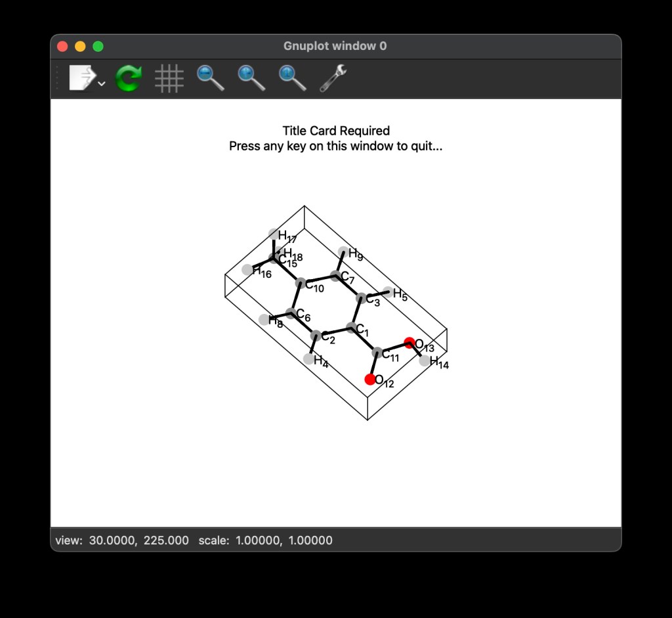
Task: Open settings with the wrench icon
Action: 333,78
